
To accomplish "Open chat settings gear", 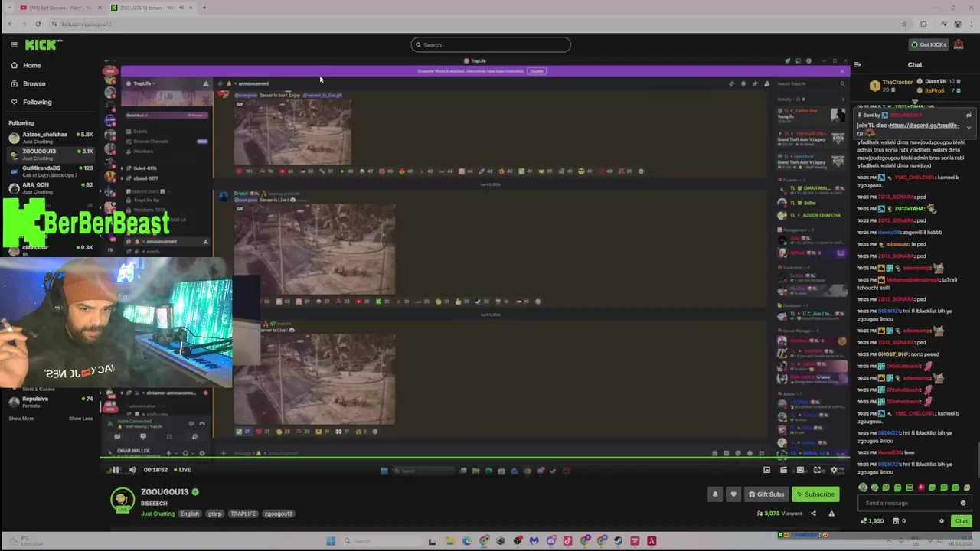I will click(942, 521).
